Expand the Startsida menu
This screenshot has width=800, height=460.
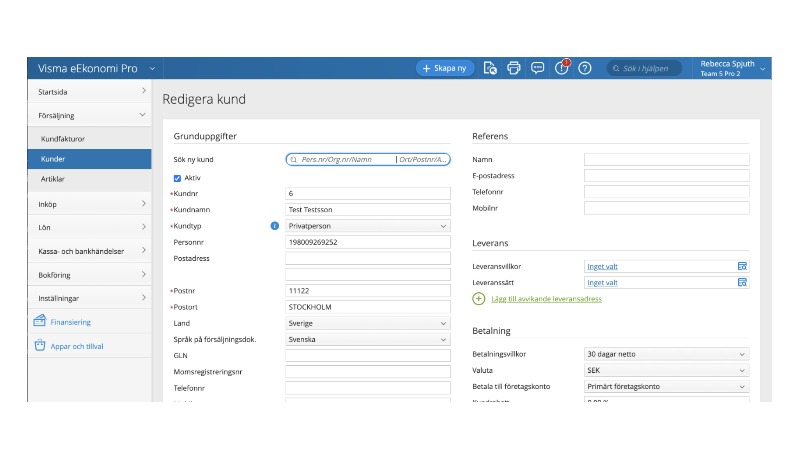point(90,91)
